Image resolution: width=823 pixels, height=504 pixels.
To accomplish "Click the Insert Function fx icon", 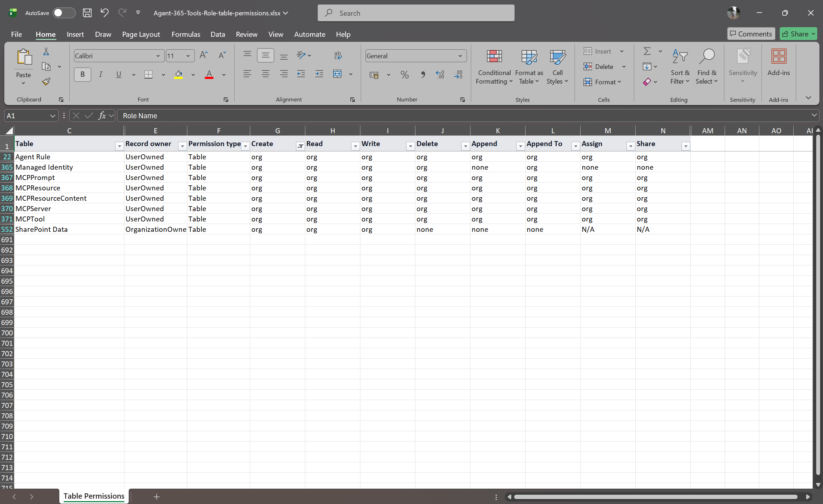I will 102,115.
